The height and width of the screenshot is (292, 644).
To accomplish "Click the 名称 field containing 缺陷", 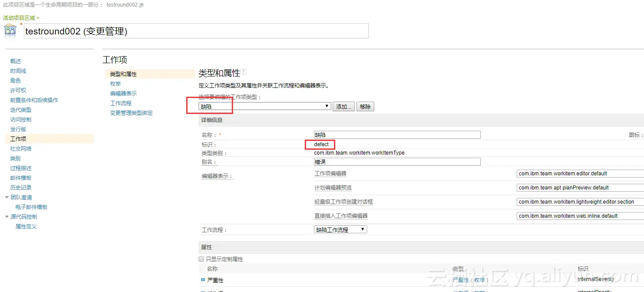I will tap(397, 135).
